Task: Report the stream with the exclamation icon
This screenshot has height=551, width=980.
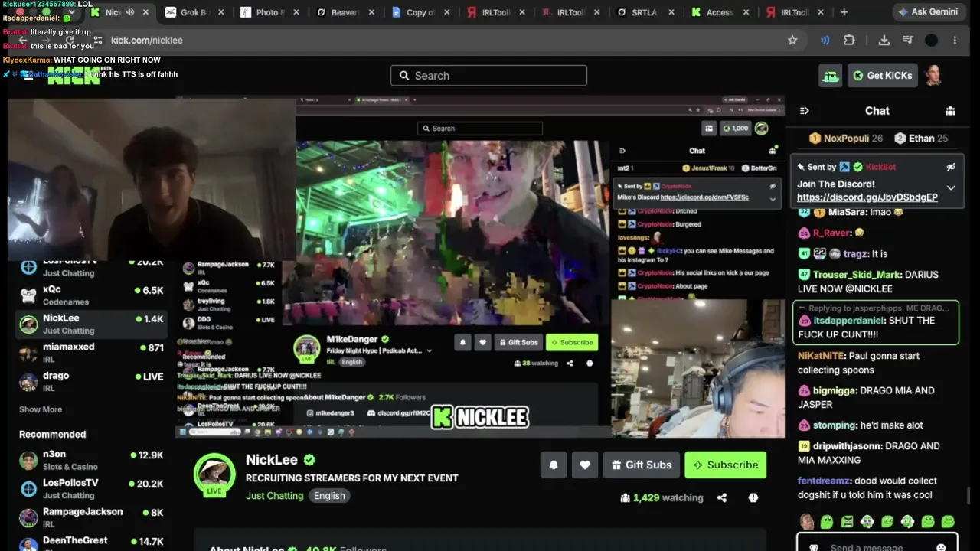Action: coord(753,497)
